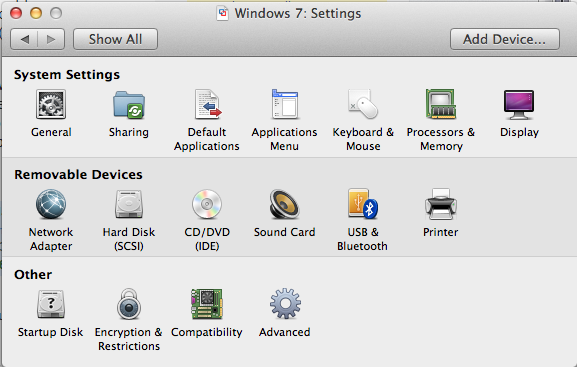This screenshot has height=367, width=577.
Task: Open Encryption & Restrictions padlock icon
Action: [x=129, y=304]
